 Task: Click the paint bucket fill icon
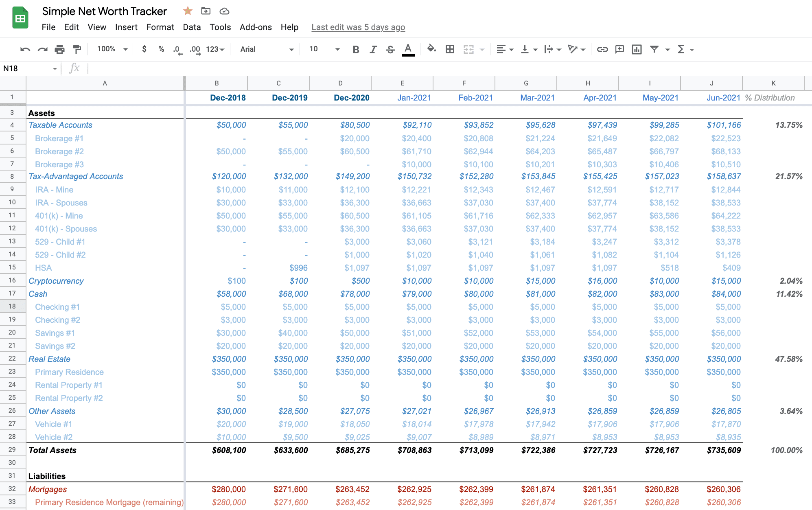[x=431, y=49]
